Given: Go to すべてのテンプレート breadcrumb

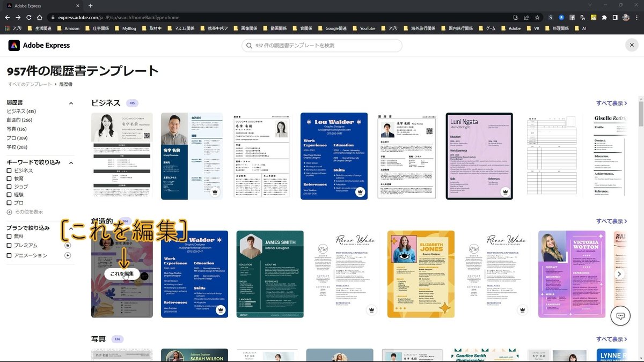Looking at the screenshot, I should [30, 84].
